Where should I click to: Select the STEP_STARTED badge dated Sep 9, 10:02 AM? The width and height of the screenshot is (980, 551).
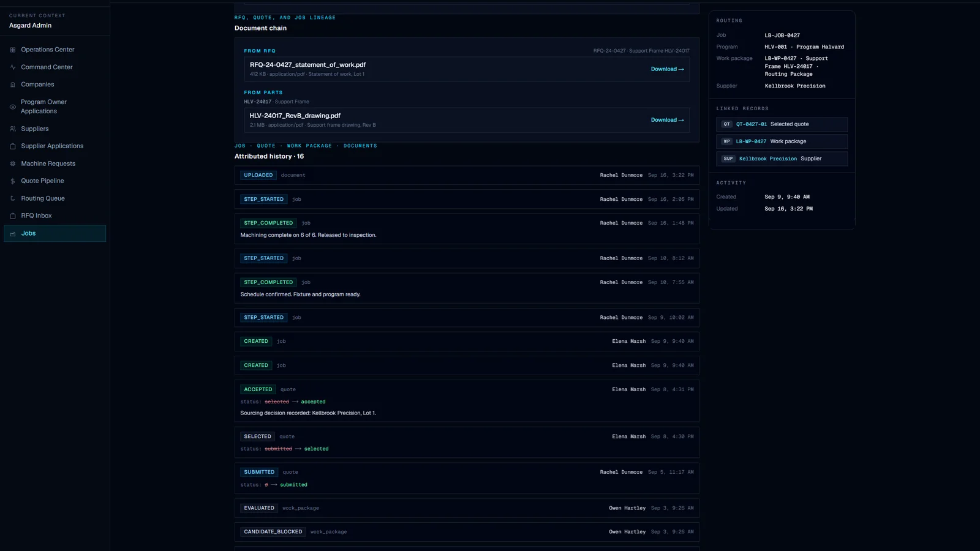click(264, 318)
